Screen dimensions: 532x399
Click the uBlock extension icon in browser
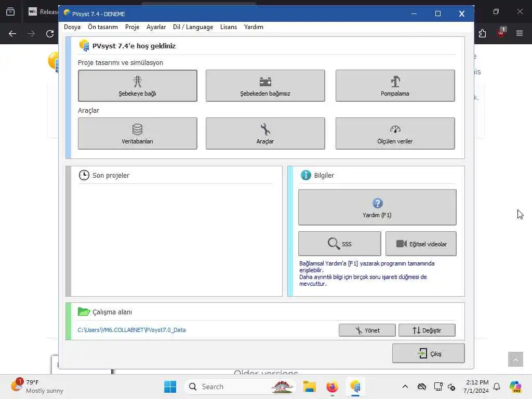point(501,33)
